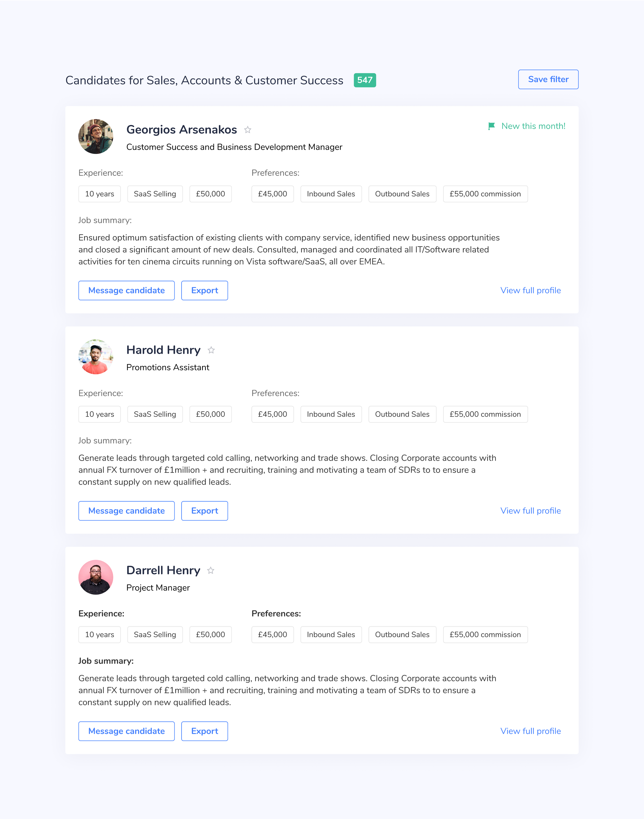The width and height of the screenshot is (644, 819).
Task: Click the 547 candidates count badge
Action: tap(365, 80)
